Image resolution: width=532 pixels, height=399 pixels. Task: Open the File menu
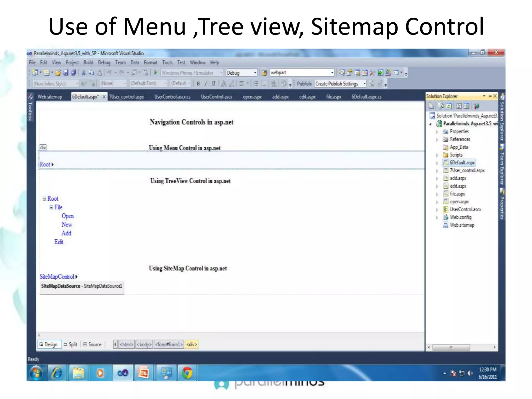32,62
